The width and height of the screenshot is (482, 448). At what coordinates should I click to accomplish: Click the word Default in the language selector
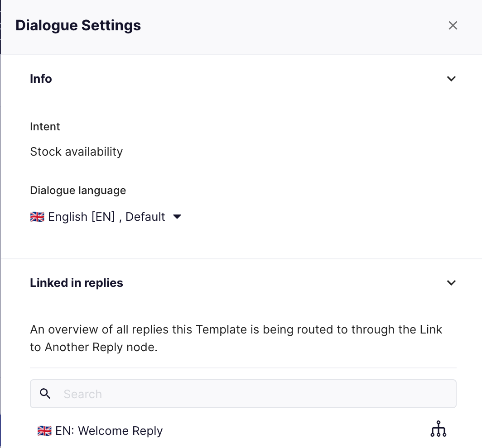coord(145,217)
